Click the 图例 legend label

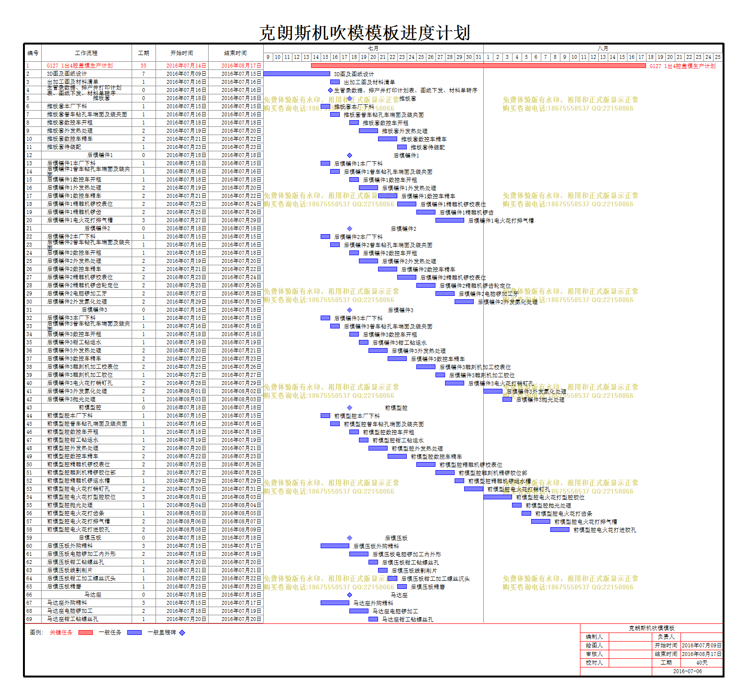tap(36, 632)
